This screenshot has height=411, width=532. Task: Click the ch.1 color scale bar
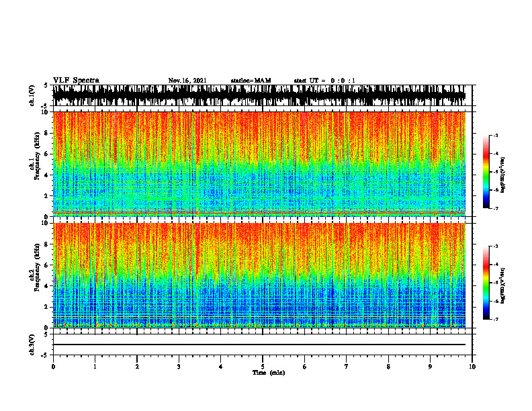click(x=486, y=172)
